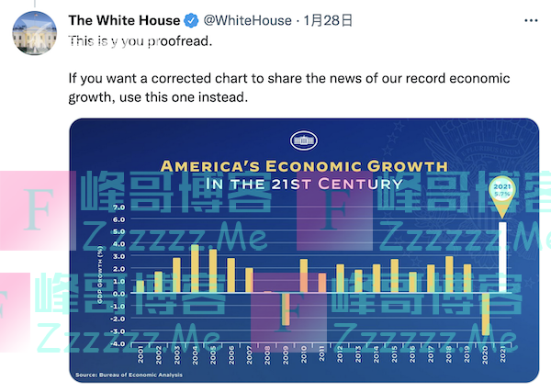Click the negative 2009 bar
The height and width of the screenshot is (392, 551).
[286, 308]
